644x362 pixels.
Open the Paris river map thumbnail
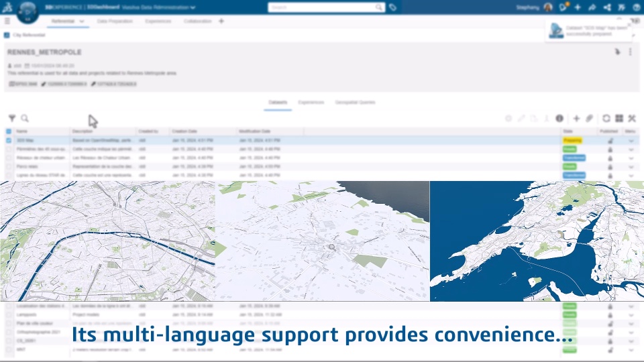pos(107,241)
